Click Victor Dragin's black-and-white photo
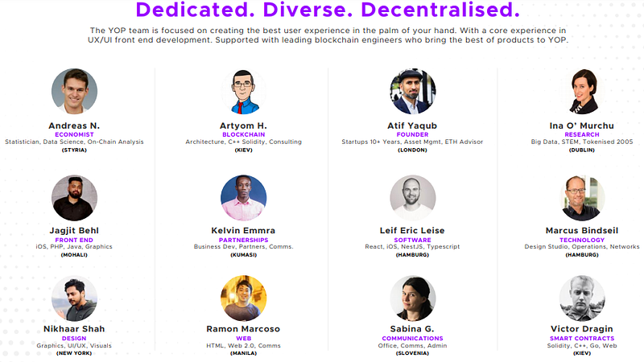644x362 pixels. [x=582, y=298]
